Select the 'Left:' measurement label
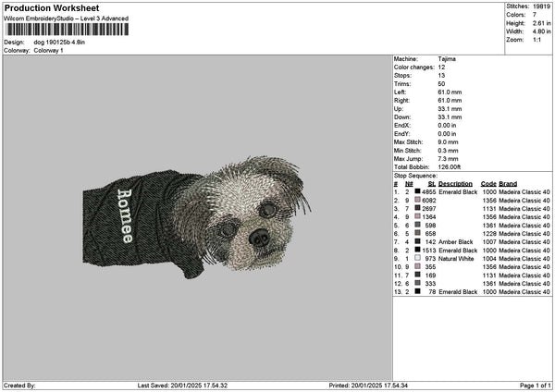Image resolution: width=555 pixels, height=392 pixels. [x=400, y=92]
